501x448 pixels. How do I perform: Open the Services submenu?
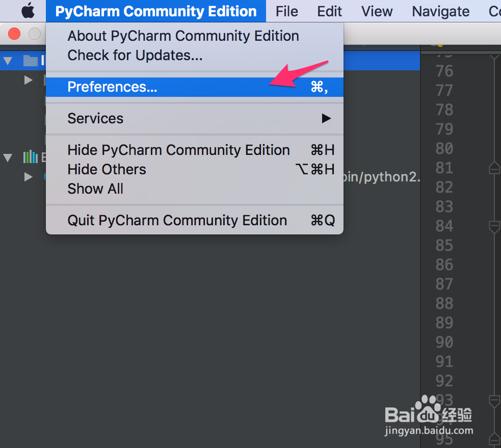[x=95, y=118]
